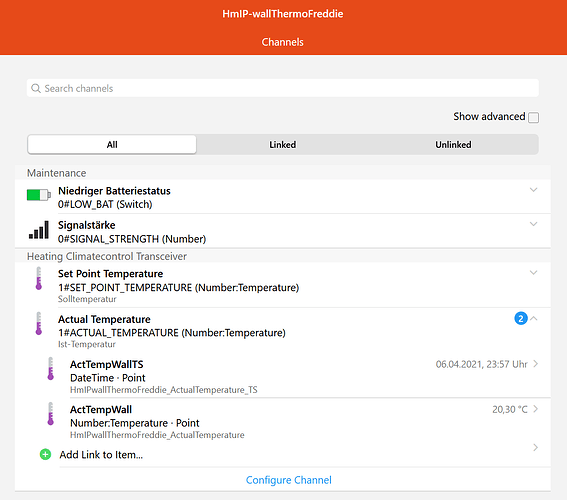This screenshot has height=500, width=567.
Task: Open the Configure Channel link
Action: click(x=289, y=480)
